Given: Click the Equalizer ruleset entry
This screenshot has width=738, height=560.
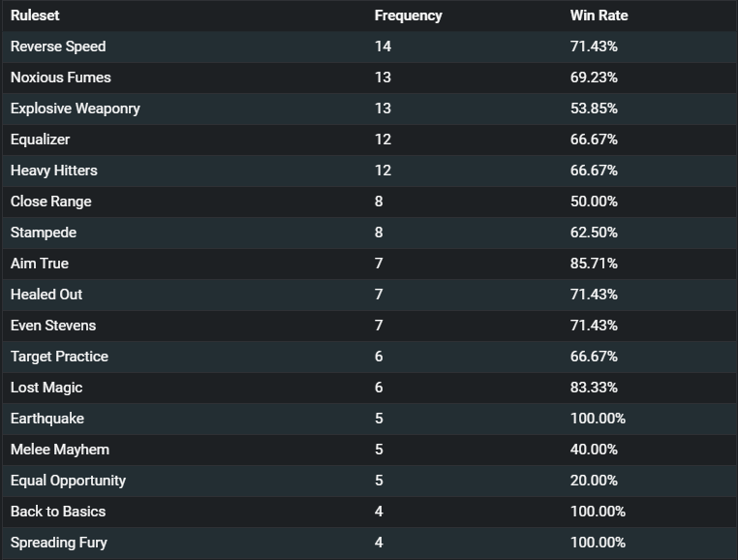Looking at the screenshot, I should pyautogui.click(x=40, y=140).
